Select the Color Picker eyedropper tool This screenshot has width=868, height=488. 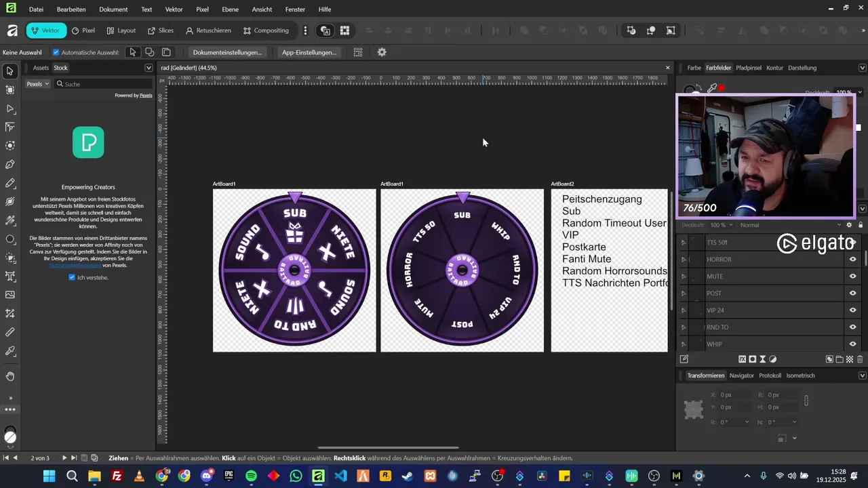pos(10,351)
